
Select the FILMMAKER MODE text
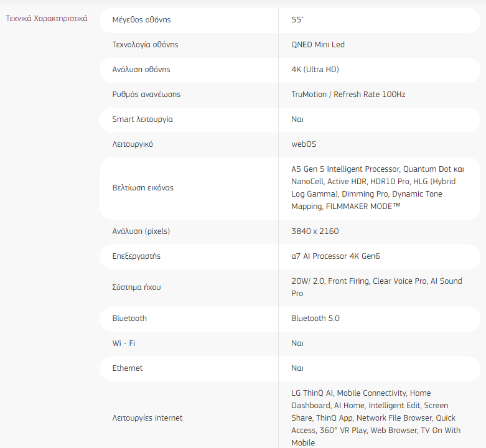(x=363, y=207)
